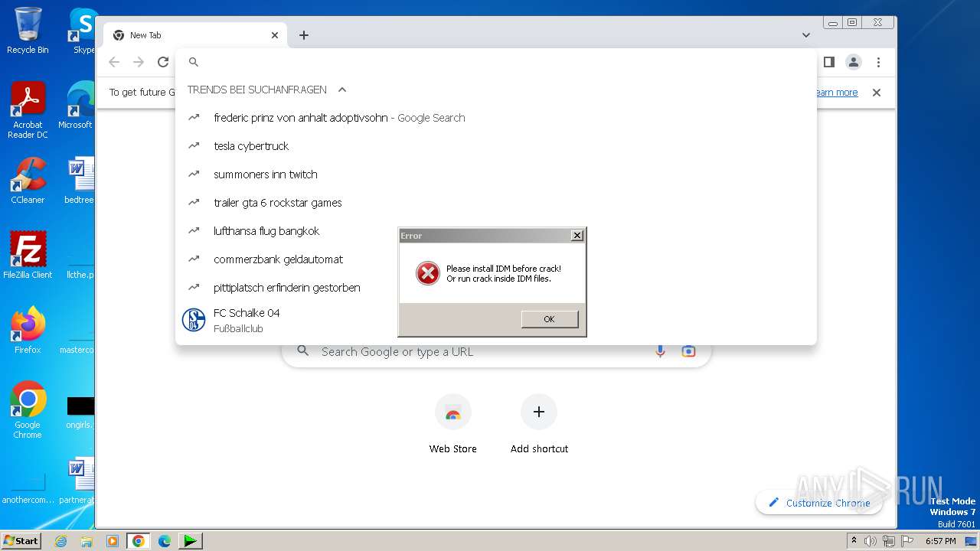980x551 pixels.
Task: Click Customize Chrome button
Action: [818, 503]
